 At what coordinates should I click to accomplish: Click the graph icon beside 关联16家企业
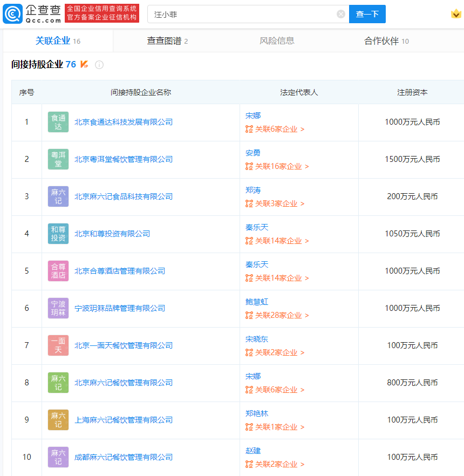(x=249, y=166)
